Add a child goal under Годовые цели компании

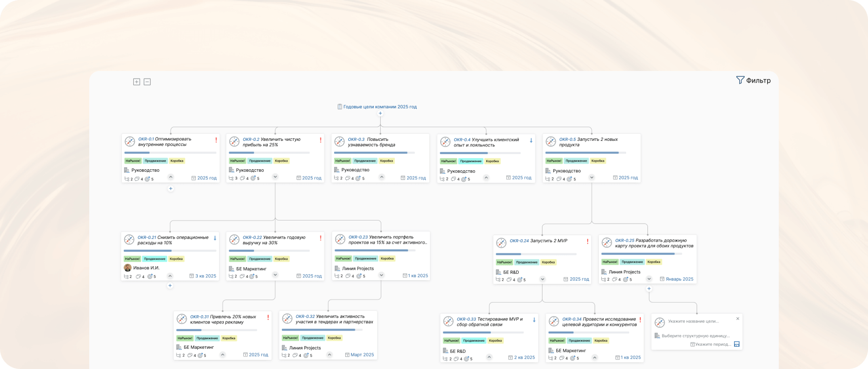pyautogui.click(x=380, y=114)
